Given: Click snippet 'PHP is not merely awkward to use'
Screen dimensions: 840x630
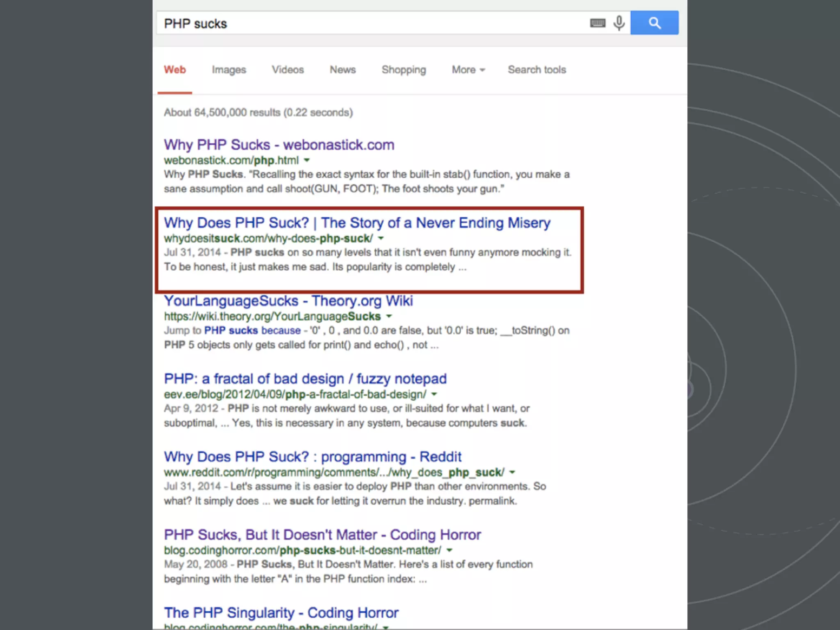Looking at the screenshot, I should 310,409.
